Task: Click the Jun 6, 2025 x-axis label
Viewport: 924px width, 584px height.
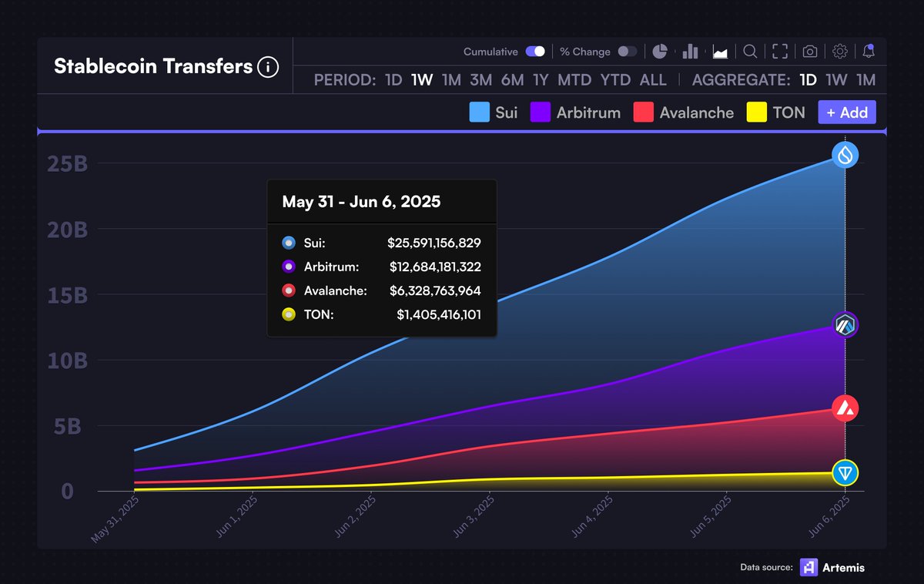Action: point(829,518)
